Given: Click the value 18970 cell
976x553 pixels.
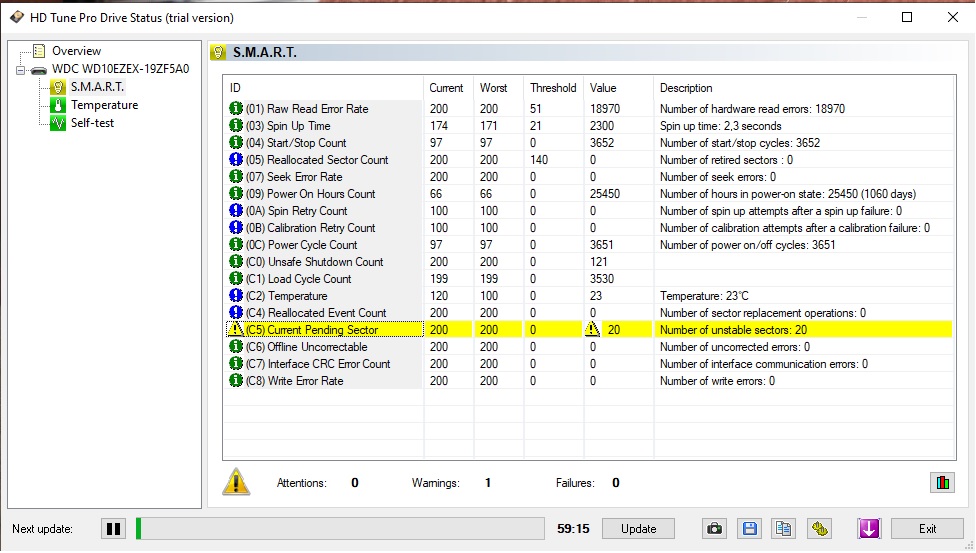Looking at the screenshot, I should 604,109.
